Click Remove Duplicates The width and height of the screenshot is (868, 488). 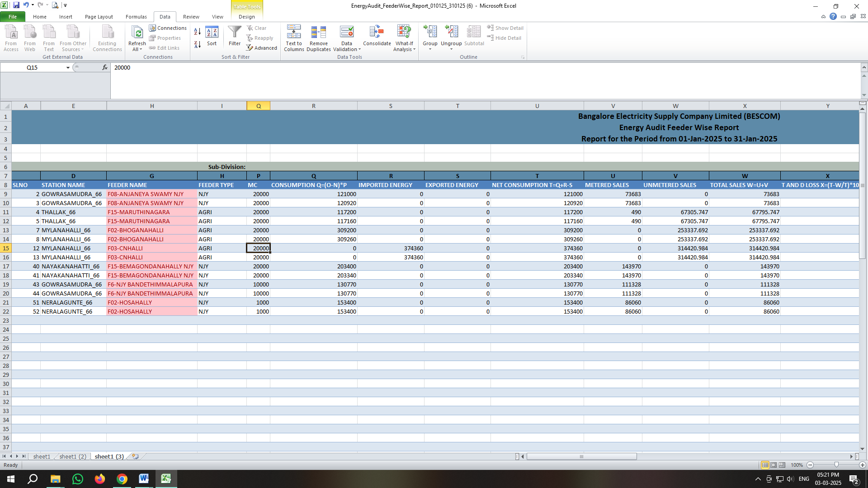319,38
